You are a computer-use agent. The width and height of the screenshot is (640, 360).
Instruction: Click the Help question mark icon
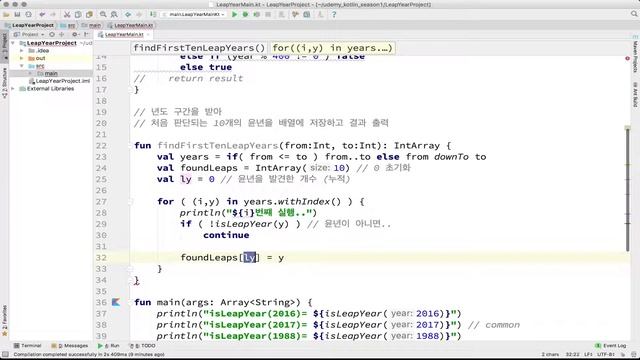[334, 14]
